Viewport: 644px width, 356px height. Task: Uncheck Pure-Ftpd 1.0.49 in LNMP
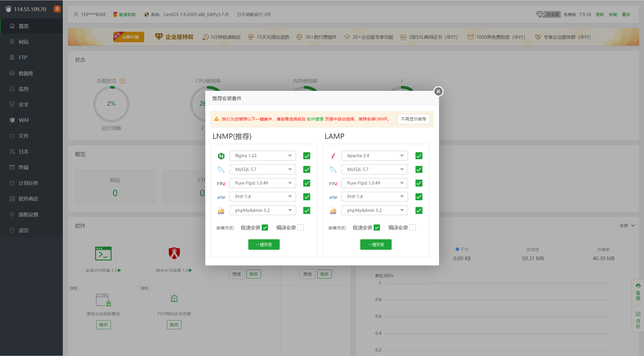tap(307, 183)
